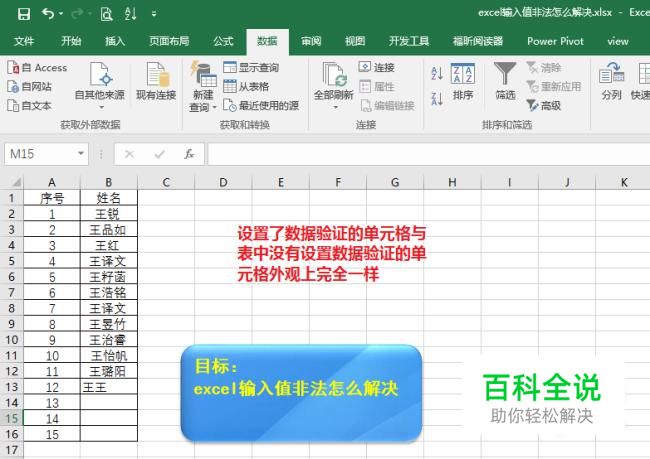Screen dimensions: 650x459
Task: Select cell containing 姓名
Action: click(x=109, y=198)
